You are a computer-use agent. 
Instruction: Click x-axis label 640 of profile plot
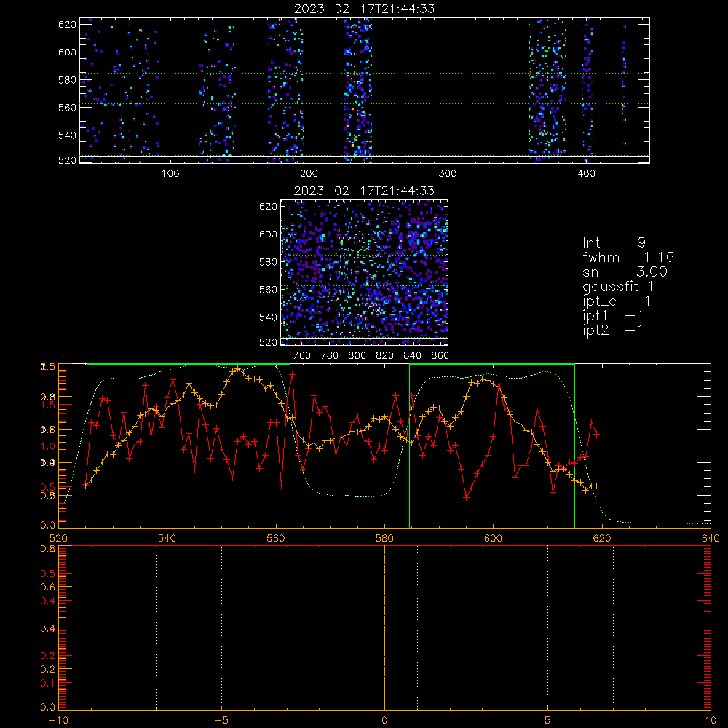coord(711,538)
